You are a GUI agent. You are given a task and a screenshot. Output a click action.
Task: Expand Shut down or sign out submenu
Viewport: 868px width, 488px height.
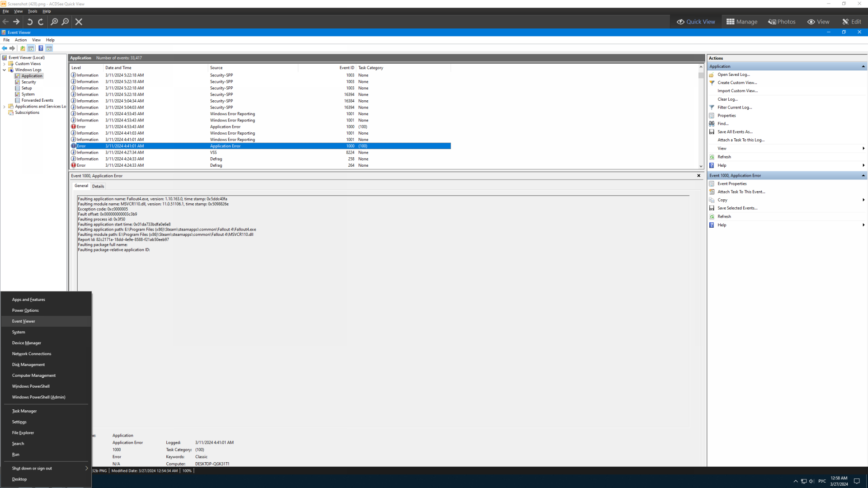[x=86, y=468]
